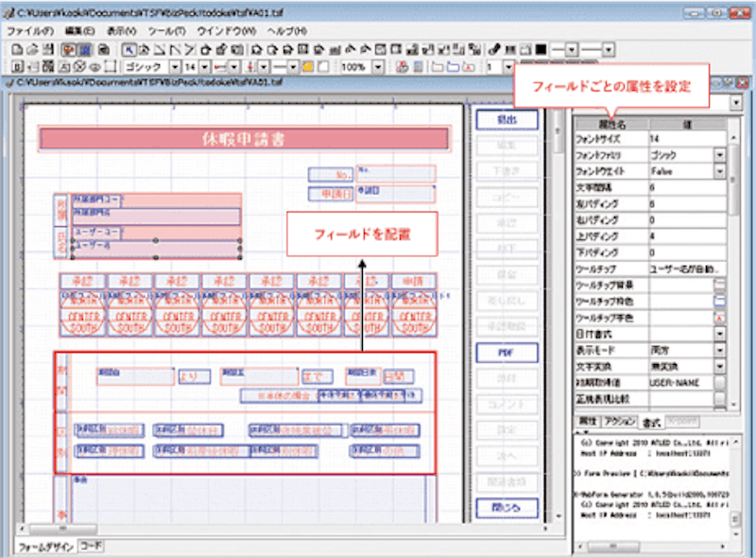Expand the 表示モード dropdown in properties
756x558 pixels.
tap(720, 349)
